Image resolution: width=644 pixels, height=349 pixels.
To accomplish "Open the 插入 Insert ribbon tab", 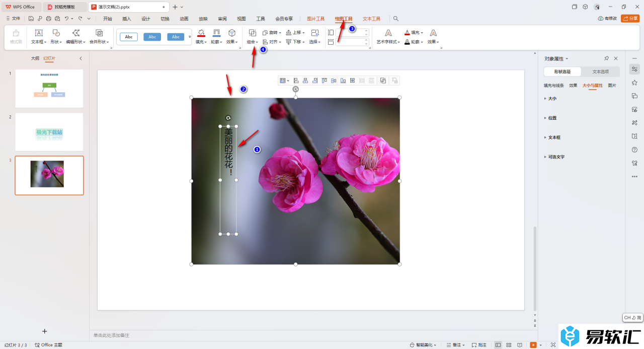I will pyautogui.click(x=127, y=19).
